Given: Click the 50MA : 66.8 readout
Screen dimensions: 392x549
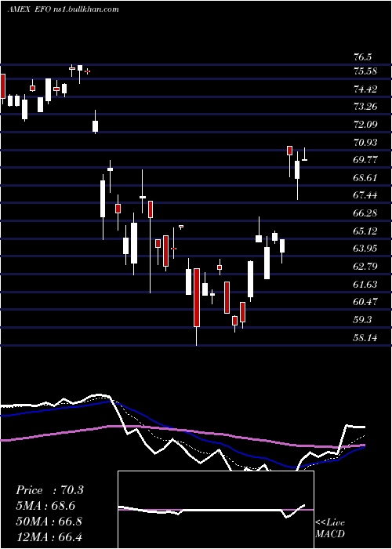Looking at the screenshot, I should [x=49, y=522].
